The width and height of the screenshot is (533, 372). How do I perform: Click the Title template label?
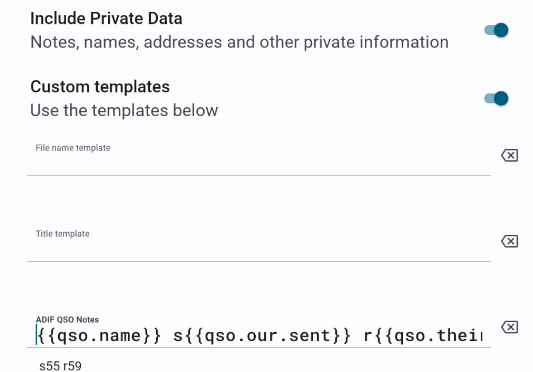coord(63,234)
